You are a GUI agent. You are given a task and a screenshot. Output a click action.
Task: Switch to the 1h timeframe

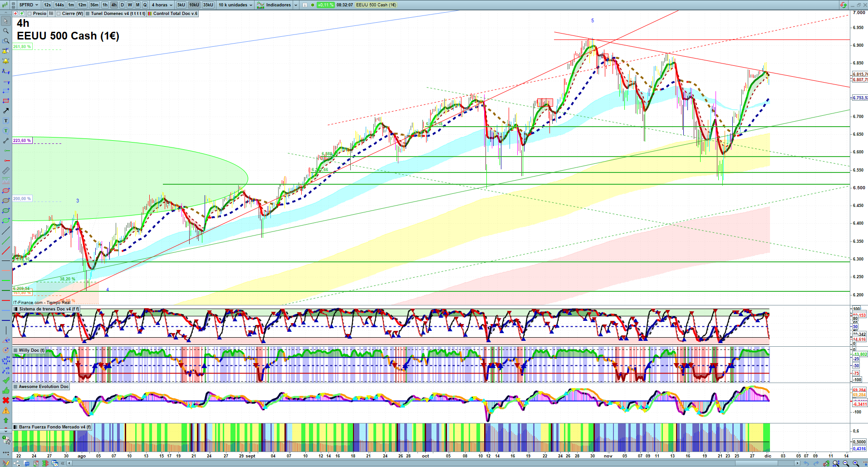click(x=105, y=5)
